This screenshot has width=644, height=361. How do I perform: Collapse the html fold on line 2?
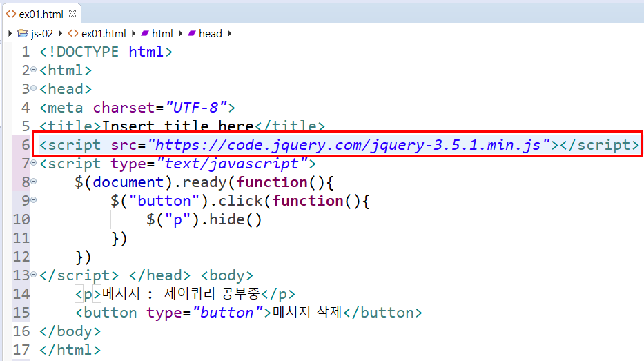point(34,70)
